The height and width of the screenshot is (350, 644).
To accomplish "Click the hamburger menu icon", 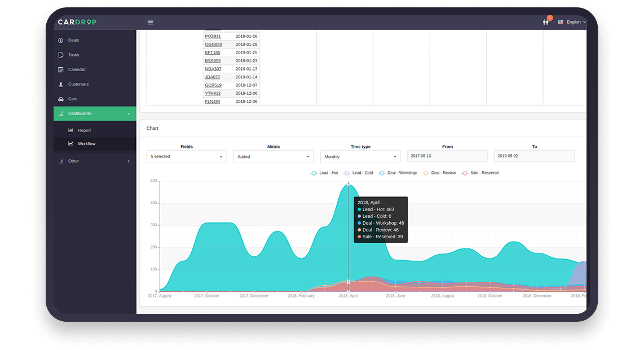I will click(x=150, y=22).
